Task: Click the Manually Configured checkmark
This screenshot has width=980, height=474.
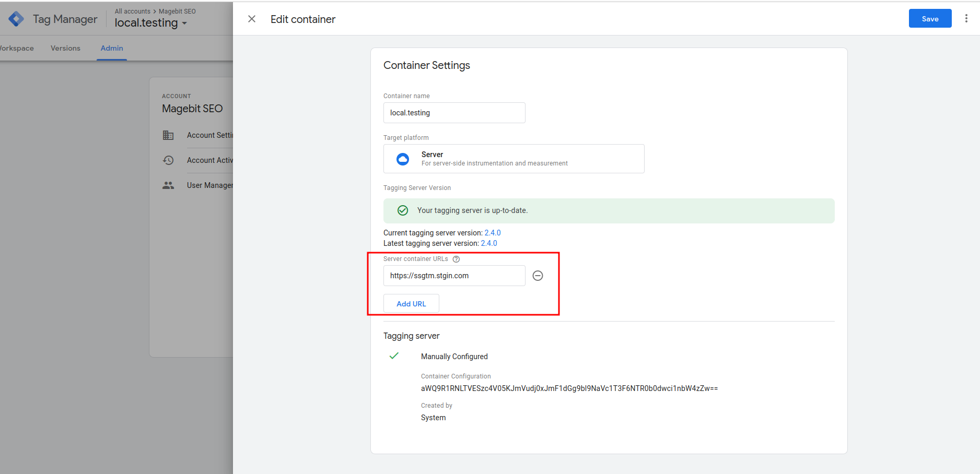Action: point(394,355)
